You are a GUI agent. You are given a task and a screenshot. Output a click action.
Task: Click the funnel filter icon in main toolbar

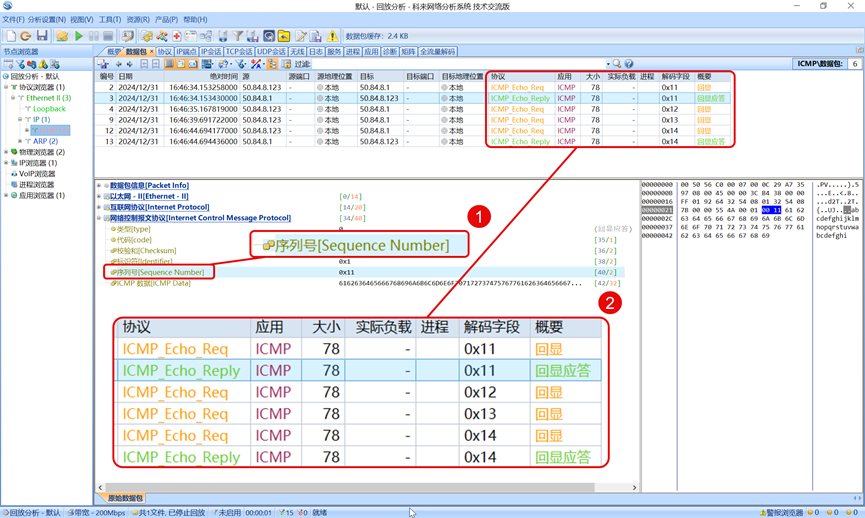pos(237,36)
